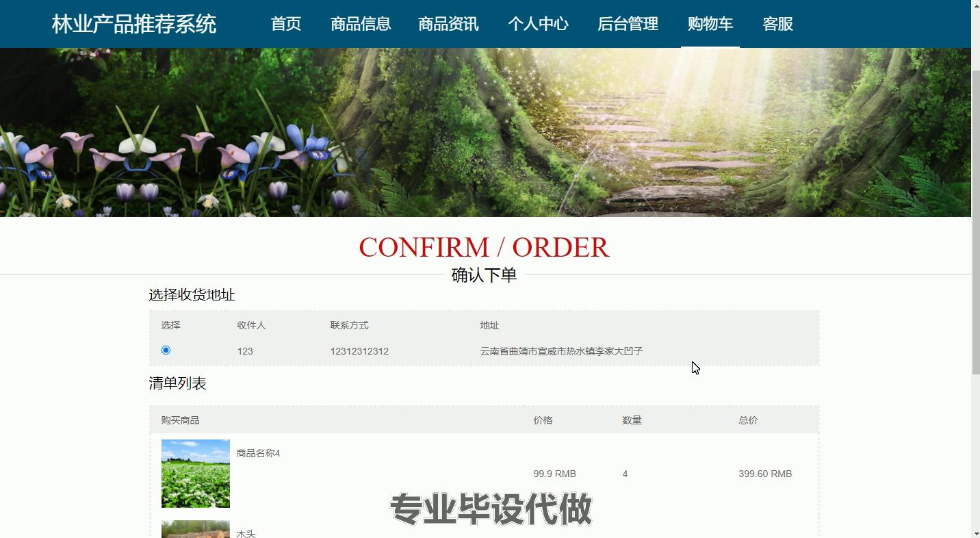Navigate to 个人中心 page

coord(538,24)
